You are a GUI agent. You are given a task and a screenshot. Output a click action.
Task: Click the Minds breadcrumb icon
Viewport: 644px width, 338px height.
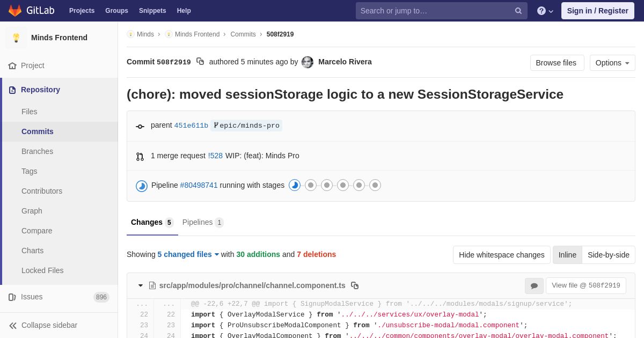130,34
